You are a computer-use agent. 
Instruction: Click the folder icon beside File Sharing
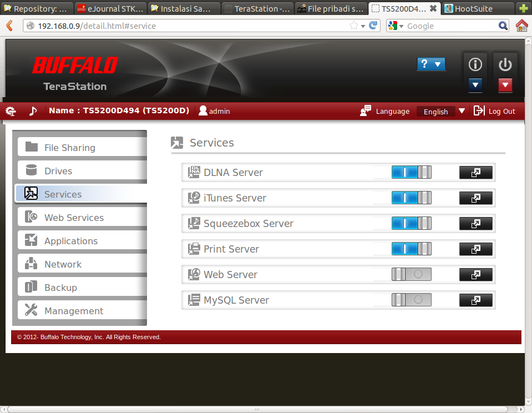[32, 147]
